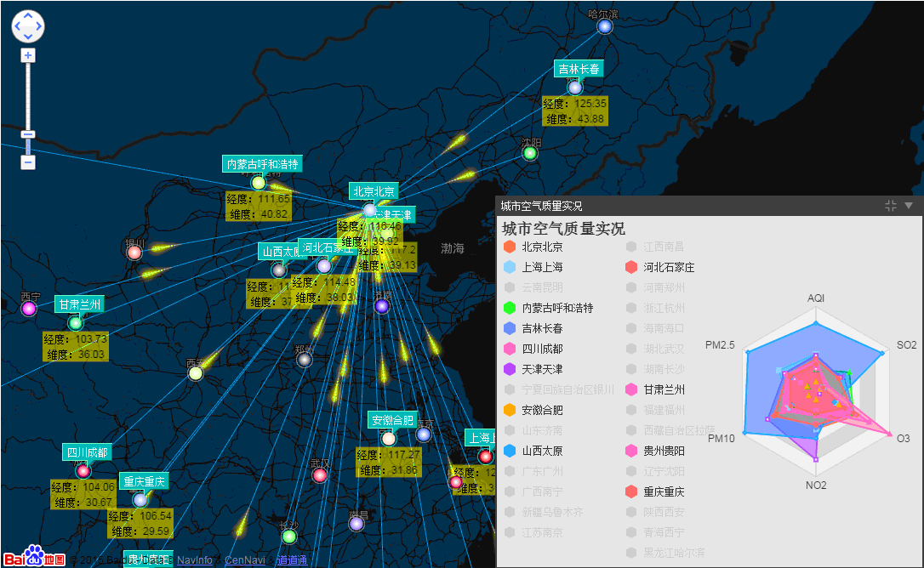Viewport: 924px width, 568px height.
Task: Click the up arrow on the map pan compass
Action: point(27,16)
